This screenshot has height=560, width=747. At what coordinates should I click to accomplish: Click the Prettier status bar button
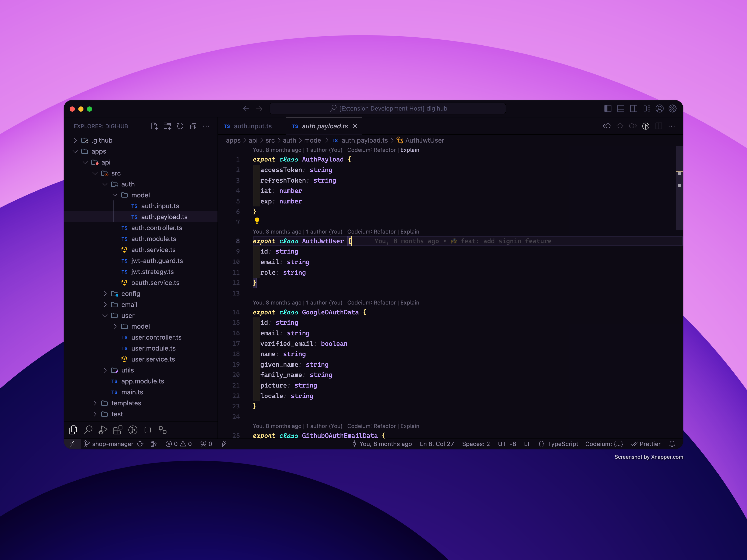(646, 444)
